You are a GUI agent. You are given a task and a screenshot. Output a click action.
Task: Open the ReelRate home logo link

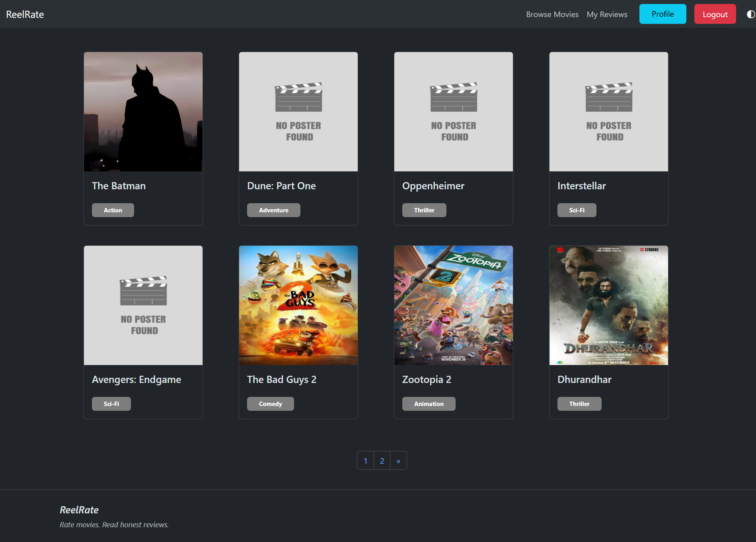[25, 14]
